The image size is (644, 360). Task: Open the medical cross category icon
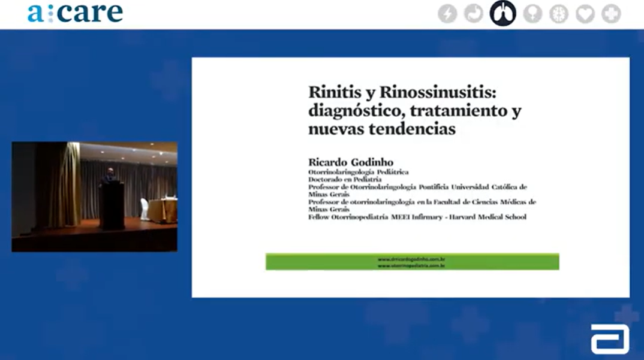[x=611, y=14]
